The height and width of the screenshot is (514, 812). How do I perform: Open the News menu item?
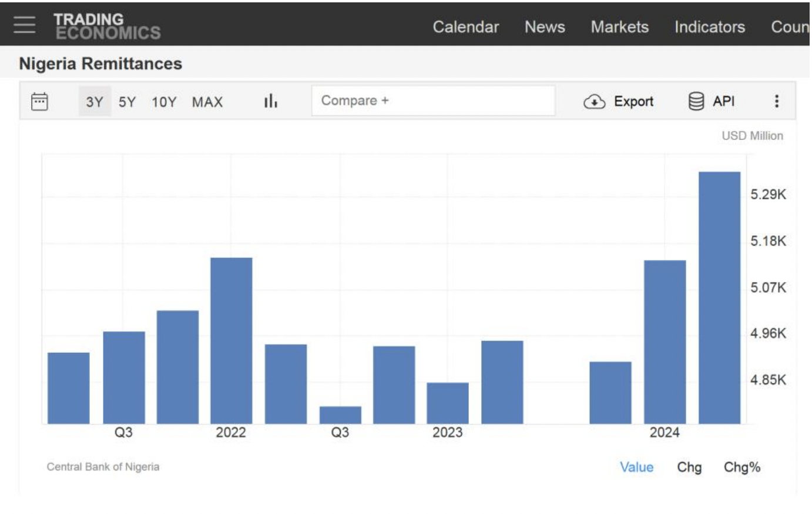click(x=545, y=27)
